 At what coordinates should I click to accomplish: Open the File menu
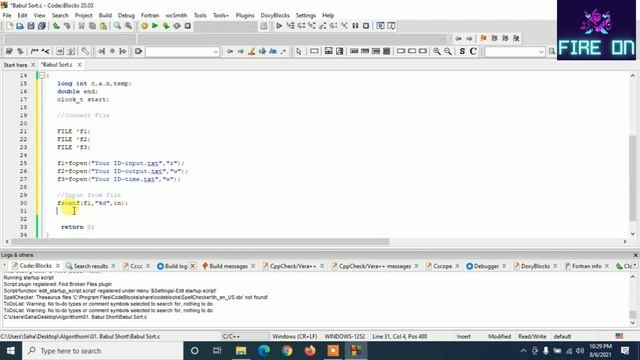click(x=7, y=15)
